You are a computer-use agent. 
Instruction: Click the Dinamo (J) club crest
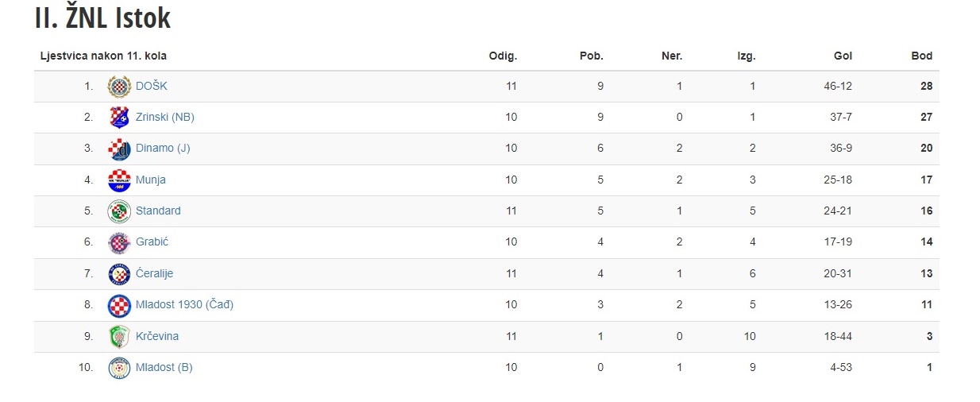119,149
